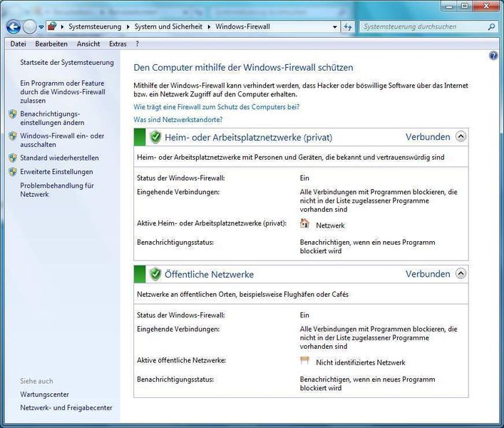Open Windows-Firewall ein- oder ausschalten
Screen dimensions: 504x428
(x=62, y=141)
